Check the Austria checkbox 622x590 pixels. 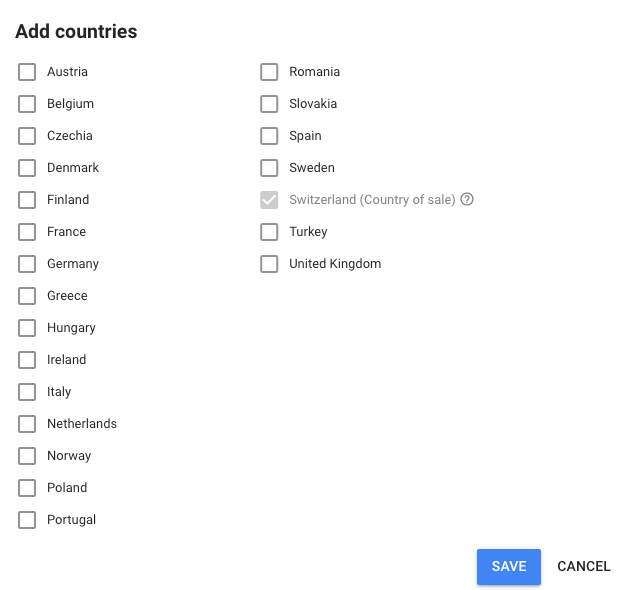(27, 72)
